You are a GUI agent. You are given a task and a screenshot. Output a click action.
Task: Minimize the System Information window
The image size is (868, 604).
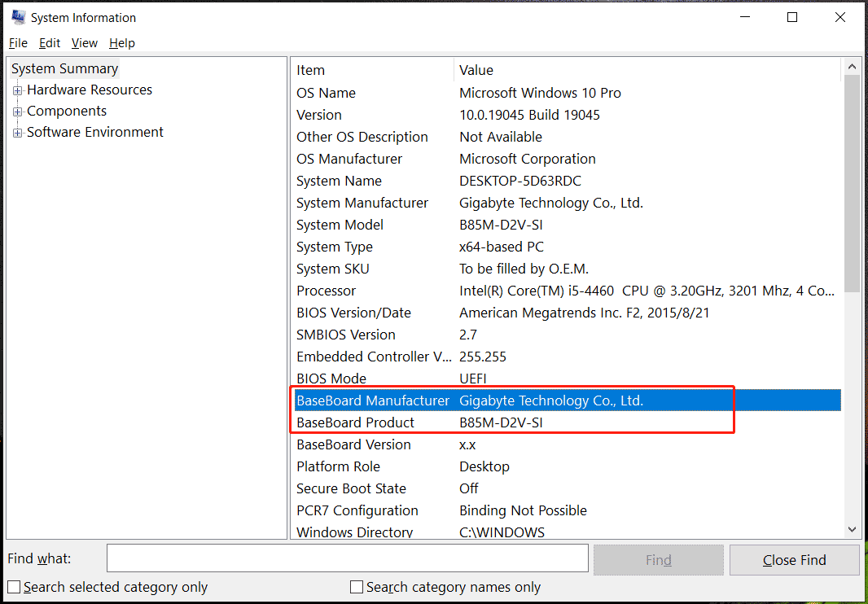[744, 17]
